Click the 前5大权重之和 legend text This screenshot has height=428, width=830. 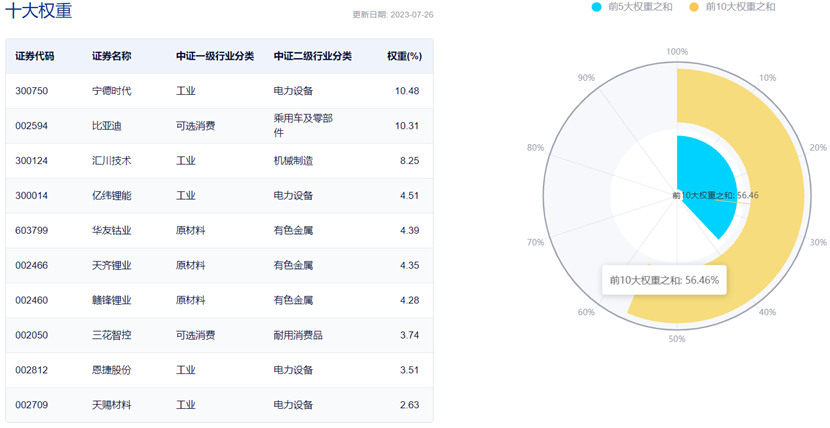[639, 7]
